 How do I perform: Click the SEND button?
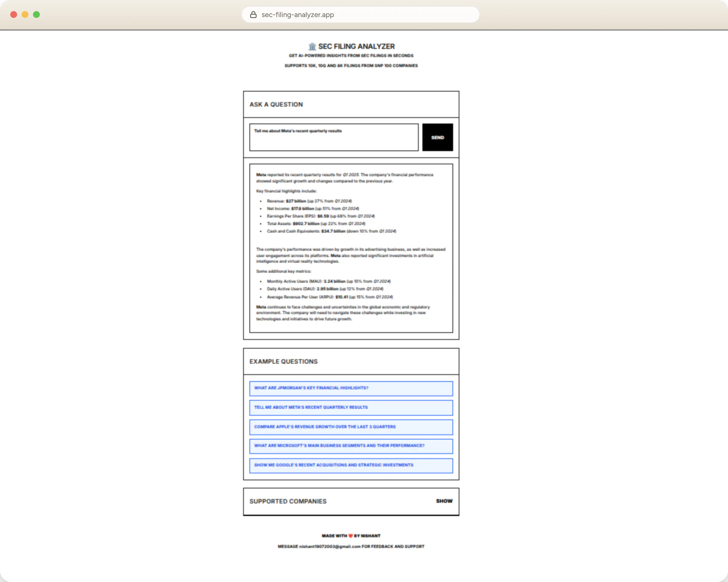point(437,137)
